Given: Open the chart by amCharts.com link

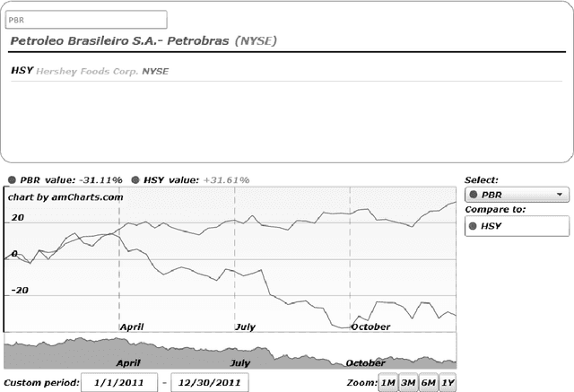Looking at the screenshot, I should coord(65,196).
